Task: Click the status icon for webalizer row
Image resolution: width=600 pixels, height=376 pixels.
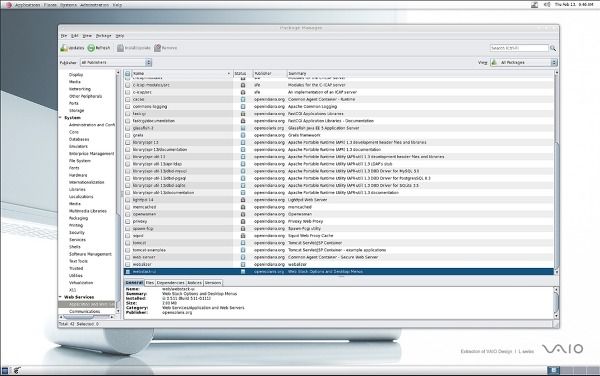Action: 243,264
